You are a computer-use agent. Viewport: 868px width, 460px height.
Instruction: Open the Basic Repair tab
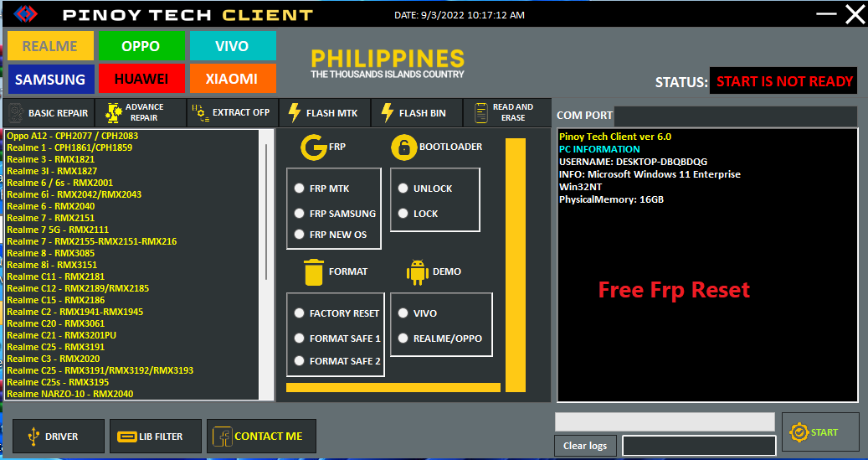(49, 113)
